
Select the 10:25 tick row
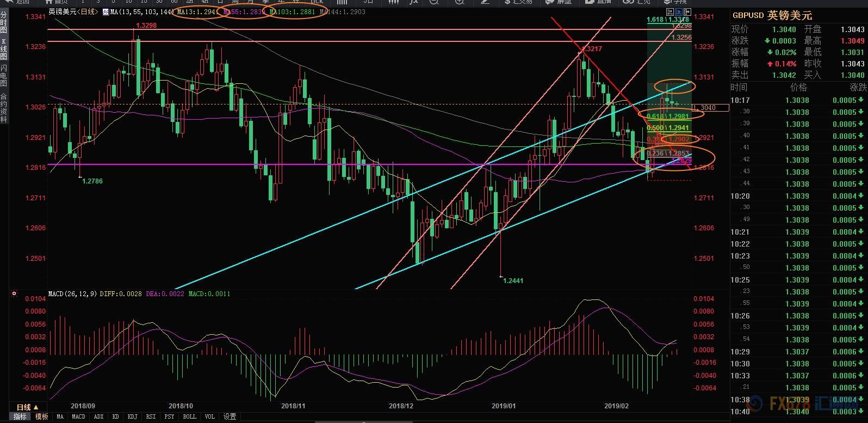799,280
